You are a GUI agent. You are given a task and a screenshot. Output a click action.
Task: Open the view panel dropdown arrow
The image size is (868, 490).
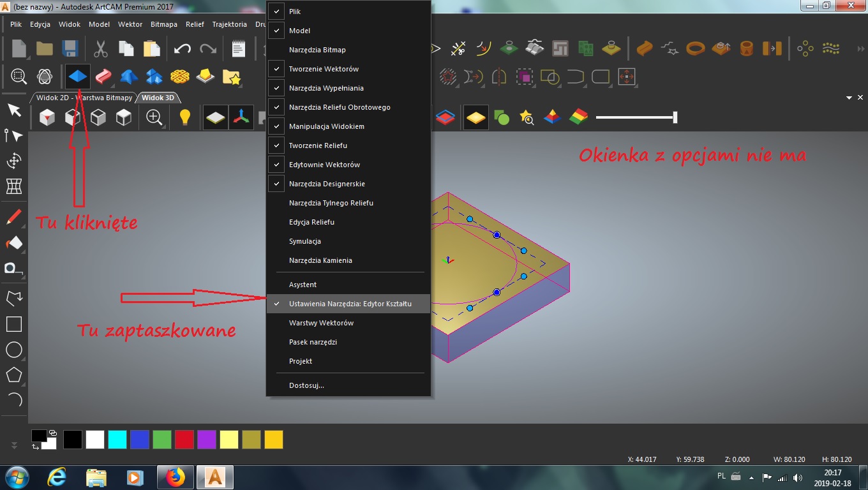pos(849,98)
